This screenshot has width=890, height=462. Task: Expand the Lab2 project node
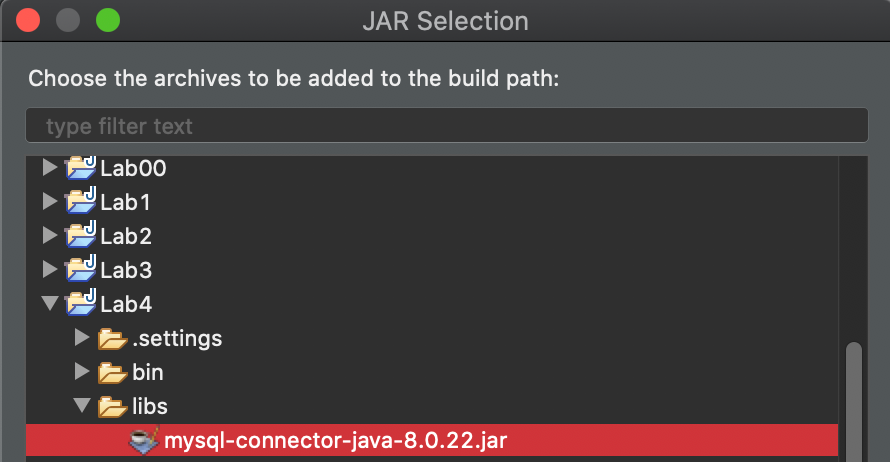tap(49, 236)
